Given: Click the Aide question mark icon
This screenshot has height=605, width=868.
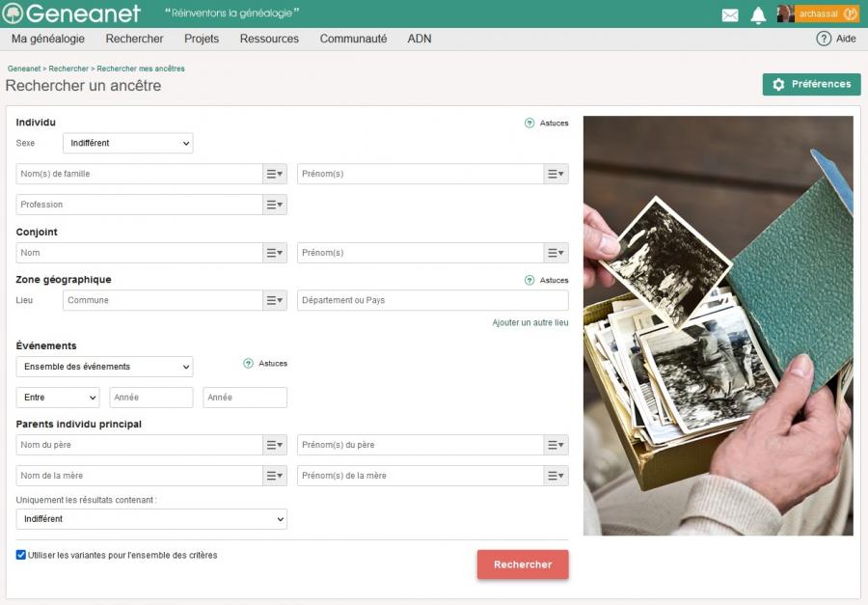Looking at the screenshot, I should coord(824,39).
